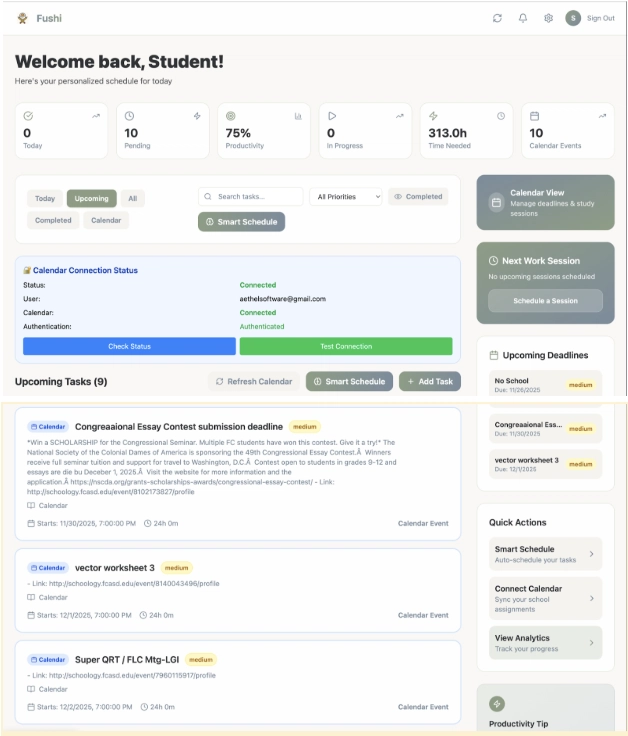Focus the Search tasks input field
Viewport: 628px width, 736px height.
[256, 197]
